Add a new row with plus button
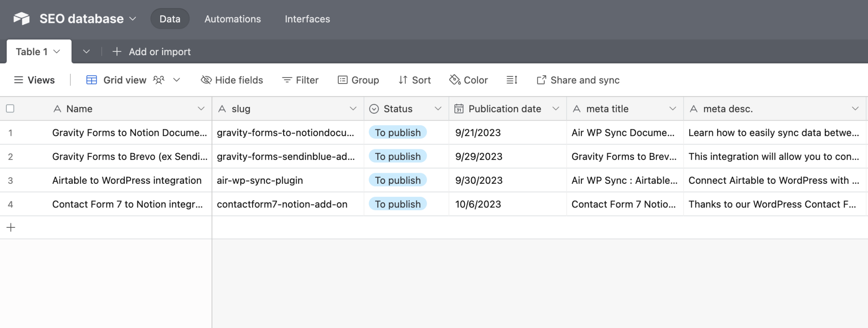Viewport: 868px width, 328px height. (11, 227)
